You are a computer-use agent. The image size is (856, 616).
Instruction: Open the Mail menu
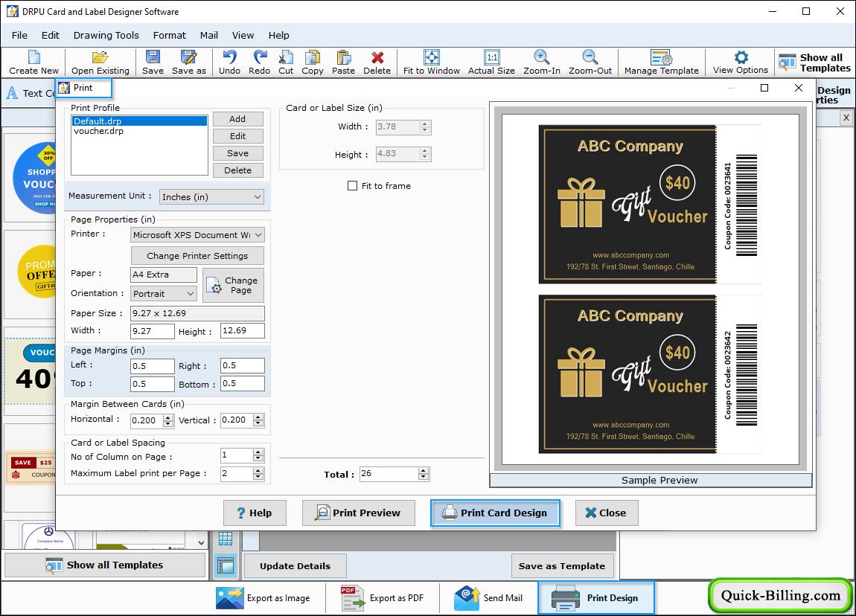[208, 36]
